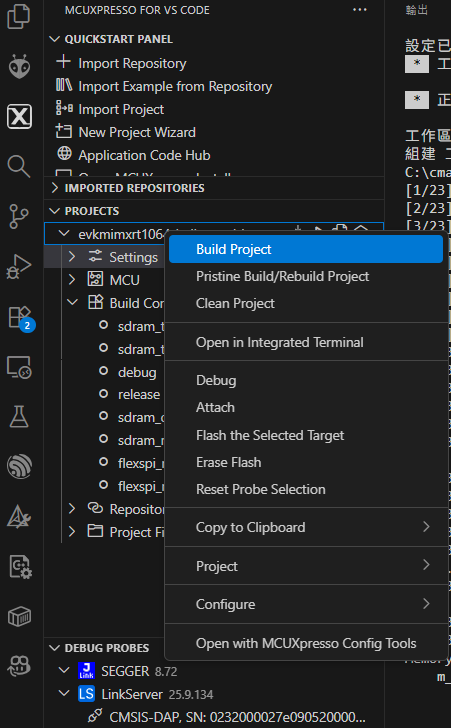Open the Source Control branch icon
Image resolution: width=451 pixels, height=728 pixels.
pos(19,217)
